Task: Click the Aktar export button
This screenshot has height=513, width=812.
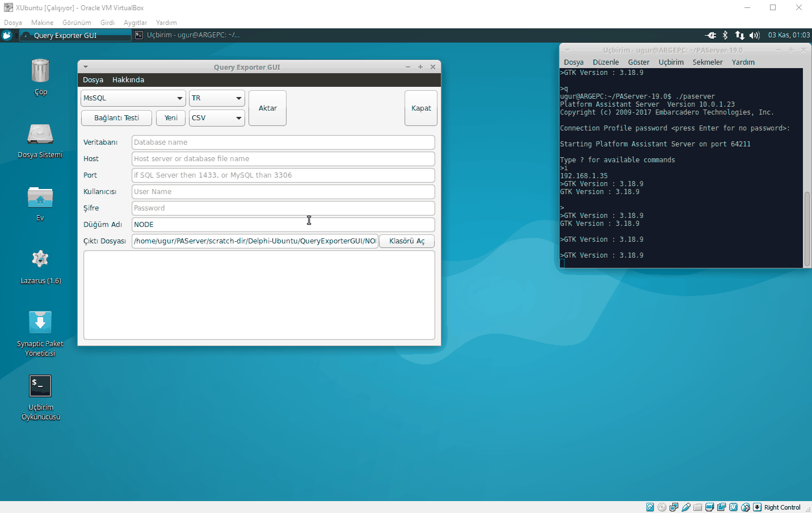Action: (x=267, y=108)
